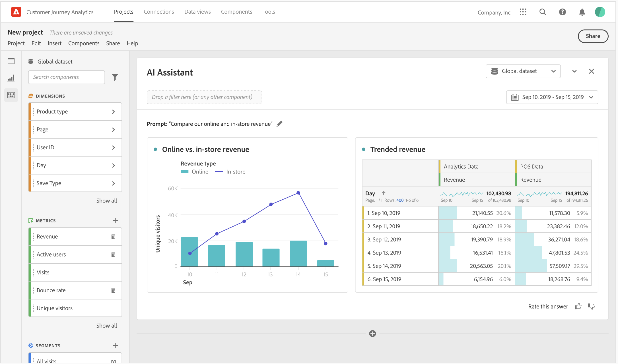Give thumbs down rating to answer
618x364 pixels.
tap(591, 306)
